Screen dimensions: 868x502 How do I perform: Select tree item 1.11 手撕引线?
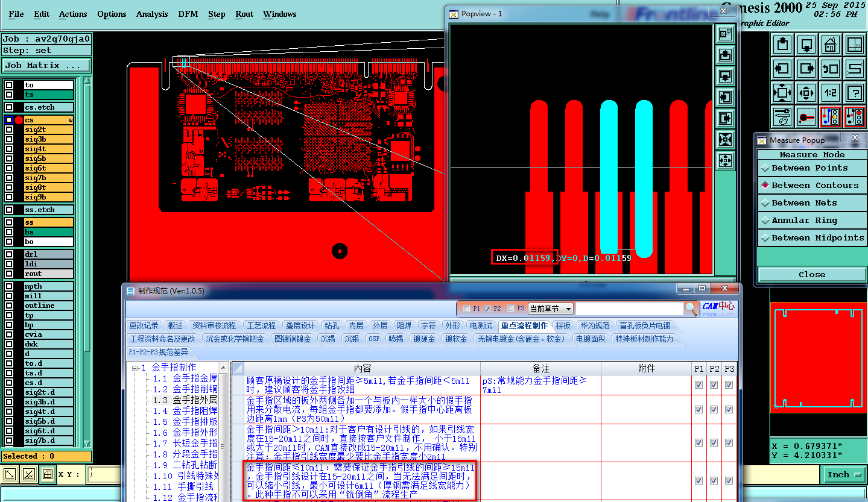coord(183,486)
